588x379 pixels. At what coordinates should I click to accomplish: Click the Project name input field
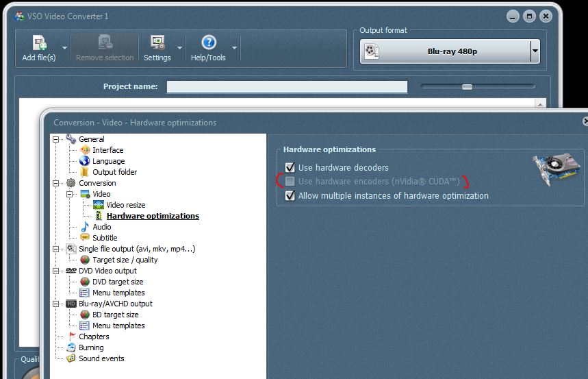287,87
